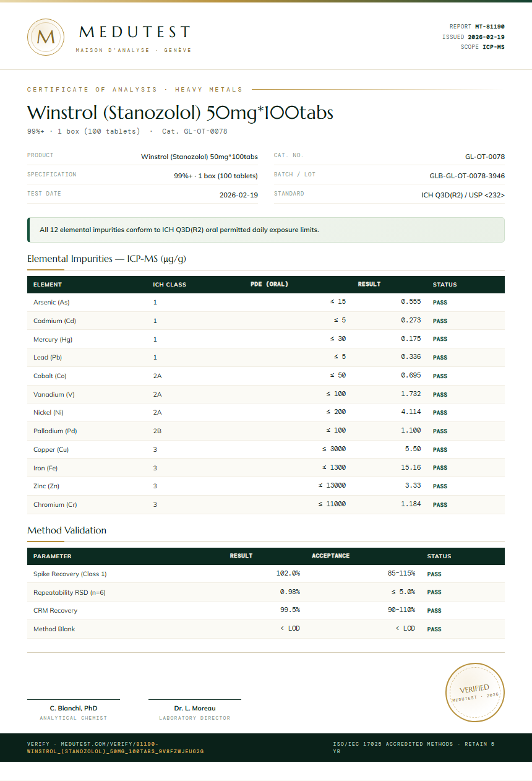Click the Iron result value 15.16
Viewport: 532px width, 781px height.
click(x=411, y=468)
